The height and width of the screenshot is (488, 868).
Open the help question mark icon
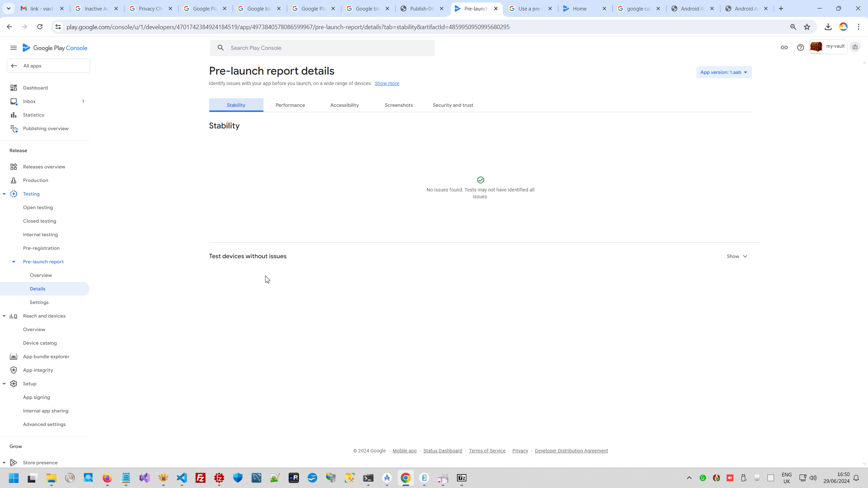coord(800,47)
